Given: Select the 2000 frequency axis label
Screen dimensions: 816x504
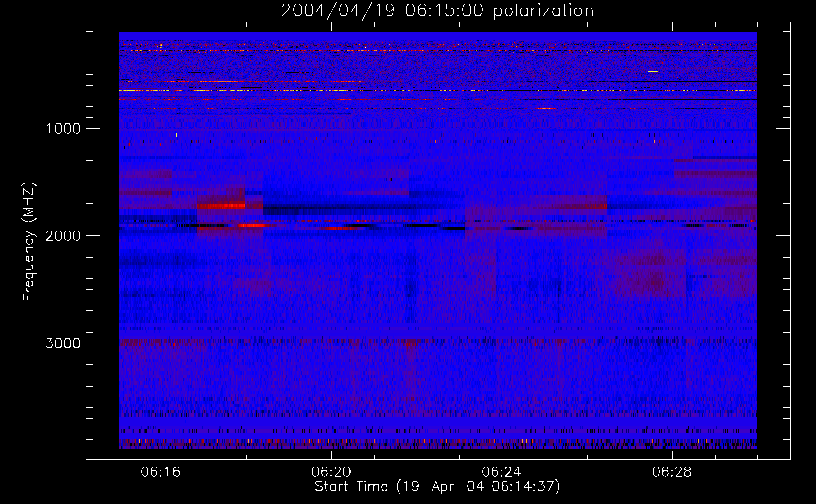Looking at the screenshot, I should [63, 236].
